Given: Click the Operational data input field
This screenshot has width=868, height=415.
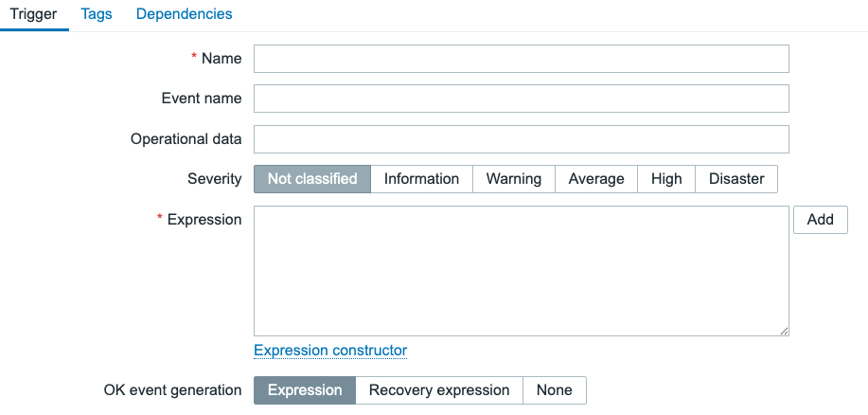Looking at the screenshot, I should (x=521, y=139).
